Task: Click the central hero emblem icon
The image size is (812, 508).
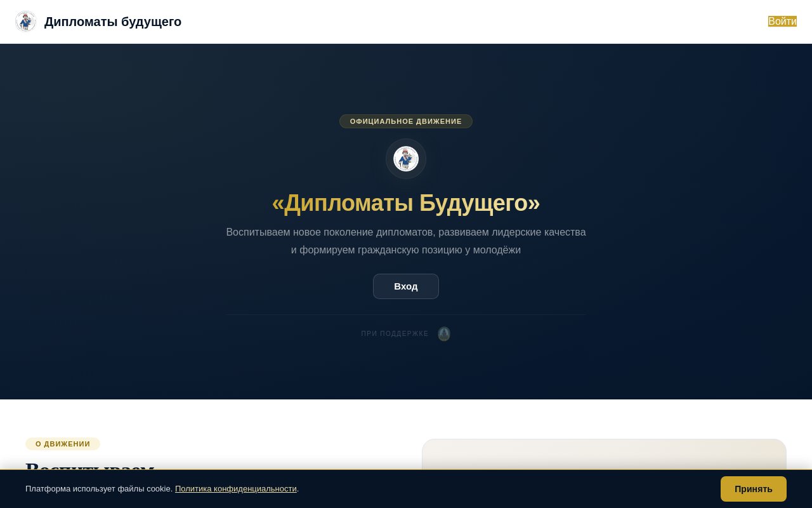Action: pyautogui.click(x=406, y=159)
